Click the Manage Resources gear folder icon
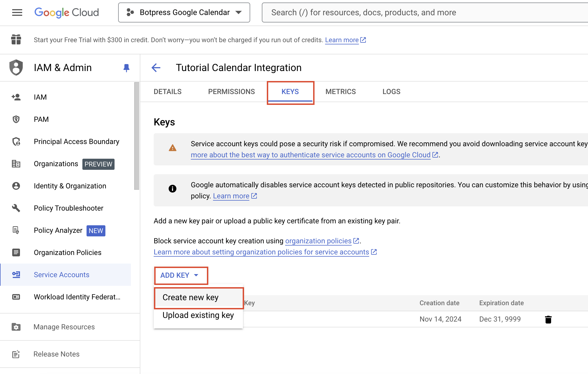The width and height of the screenshot is (588, 374). pos(16,327)
